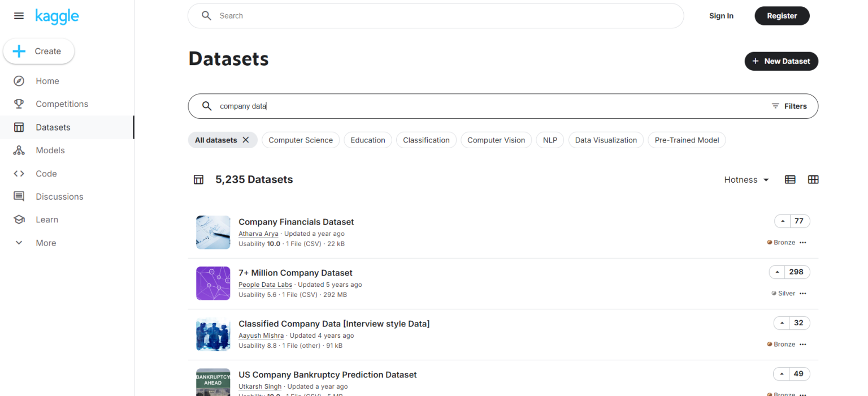Switch to list view layout
The height and width of the screenshot is (396, 868).
coord(789,179)
